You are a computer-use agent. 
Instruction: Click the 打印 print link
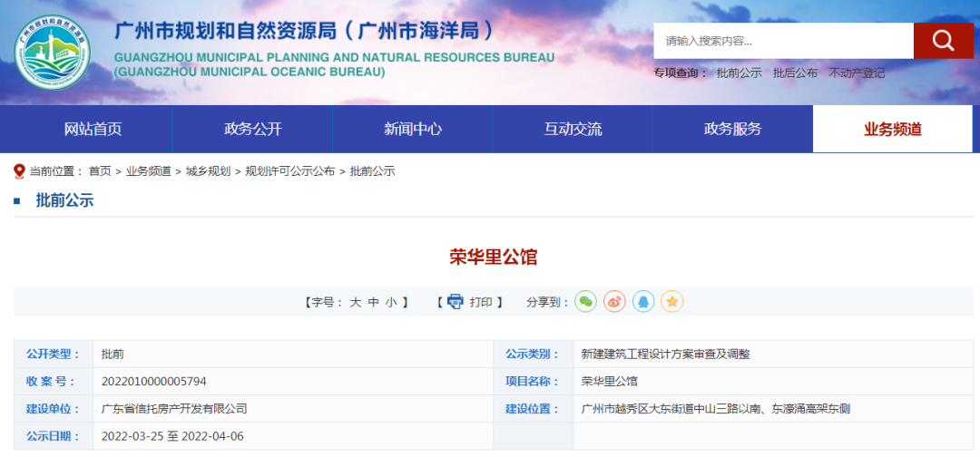tap(481, 302)
